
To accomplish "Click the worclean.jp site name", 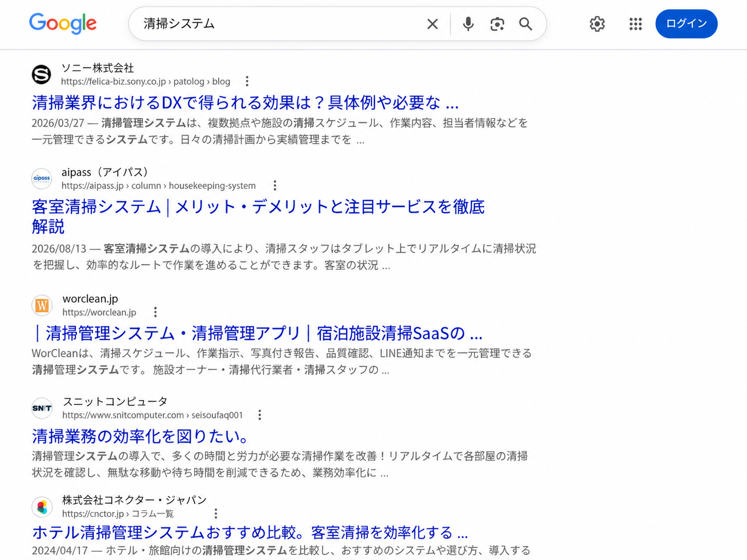I will pos(90,299).
